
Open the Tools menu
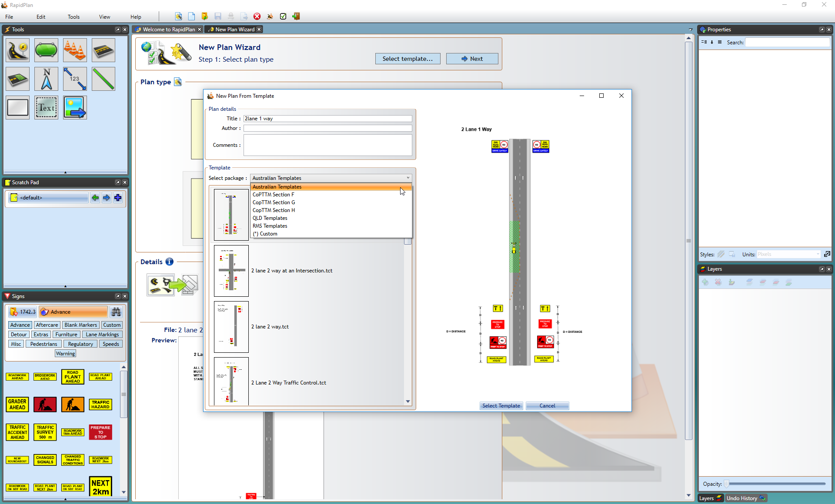(x=73, y=17)
